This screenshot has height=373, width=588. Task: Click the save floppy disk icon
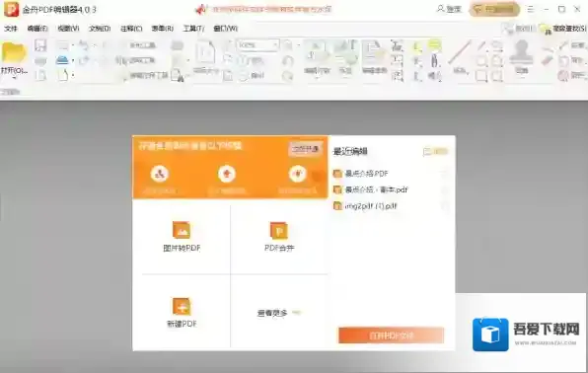[x=40, y=45]
